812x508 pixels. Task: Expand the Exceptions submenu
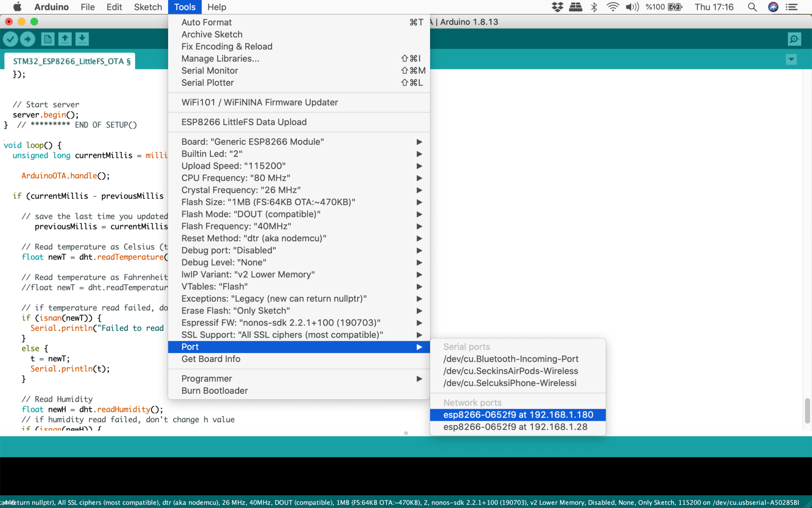299,299
